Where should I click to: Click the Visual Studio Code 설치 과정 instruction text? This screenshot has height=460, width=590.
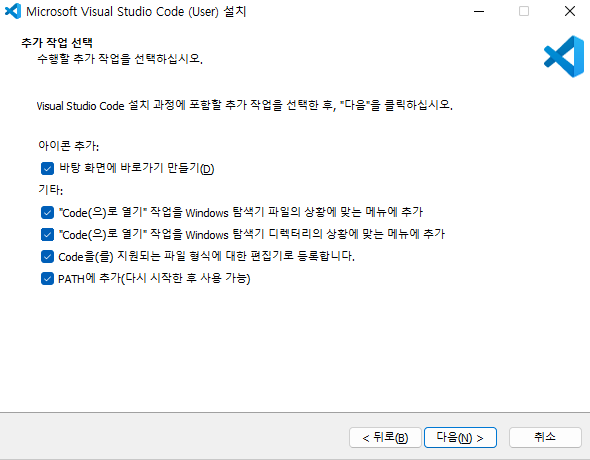click(x=245, y=105)
